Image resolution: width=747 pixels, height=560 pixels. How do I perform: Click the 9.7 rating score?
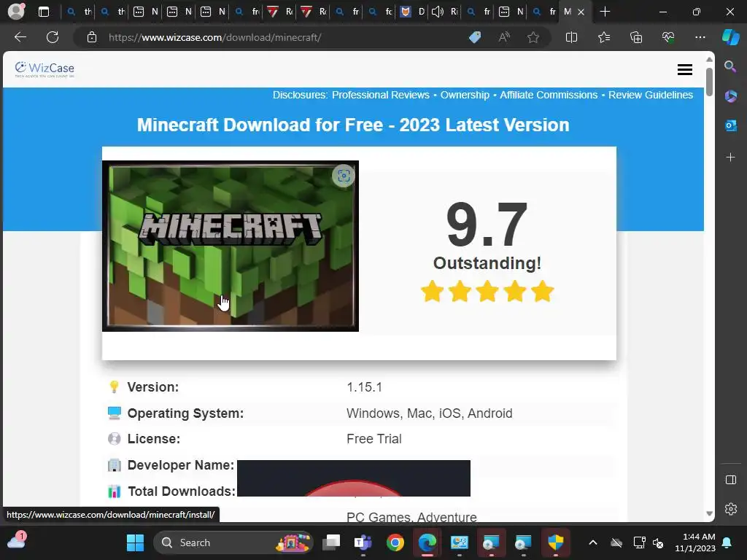coord(487,225)
